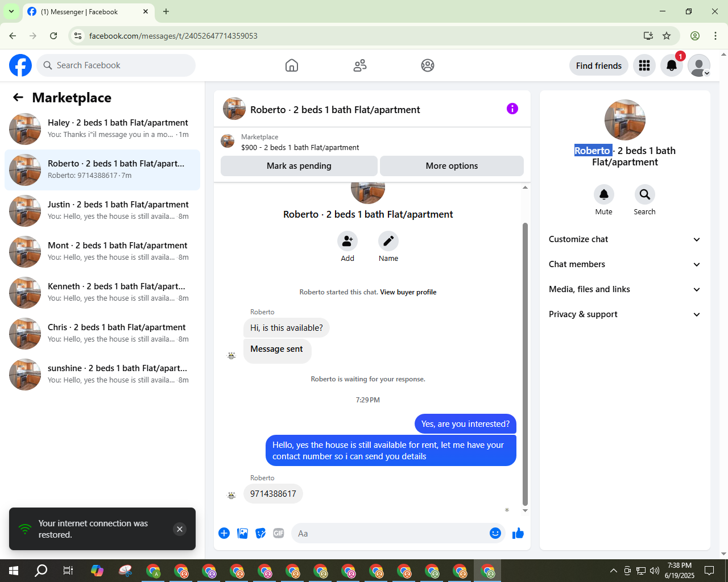The height and width of the screenshot is (582, 728).
Task: Choose a GIF in composer
Action: tap(279, 533)
